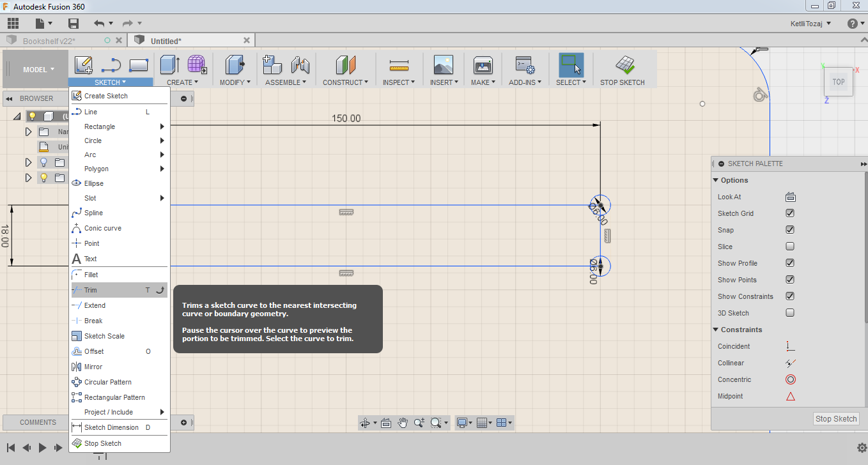Apply the Collinear constraint icon

[x=791, y=363]
